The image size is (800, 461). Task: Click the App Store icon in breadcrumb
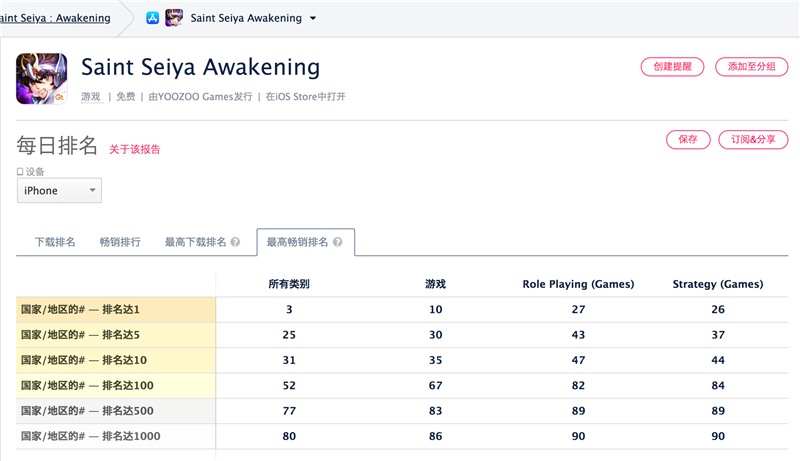tap(153, 18)
